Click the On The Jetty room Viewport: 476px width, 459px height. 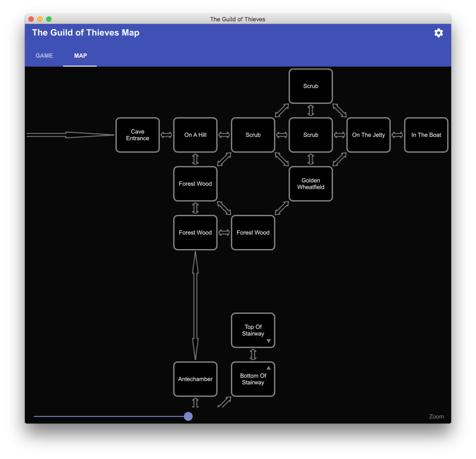pyautogui.click(x=369, y=135)
